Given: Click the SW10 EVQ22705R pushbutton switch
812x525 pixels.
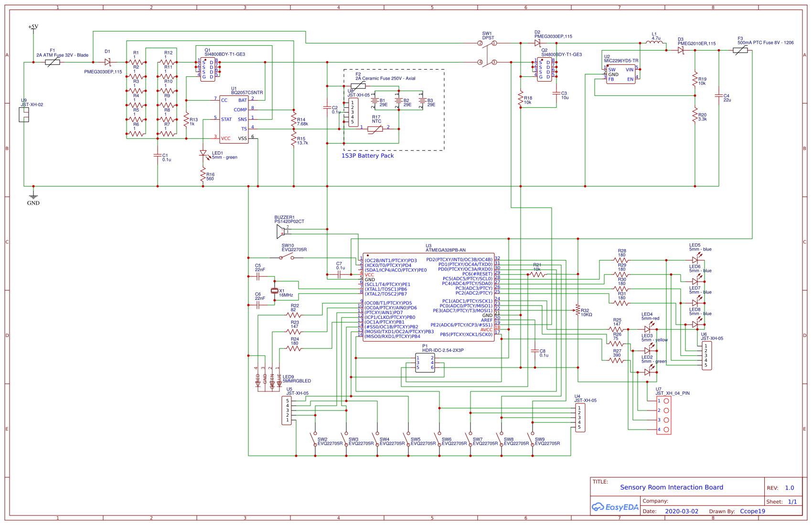Looking at the screenshot, I should pos(287,257).
